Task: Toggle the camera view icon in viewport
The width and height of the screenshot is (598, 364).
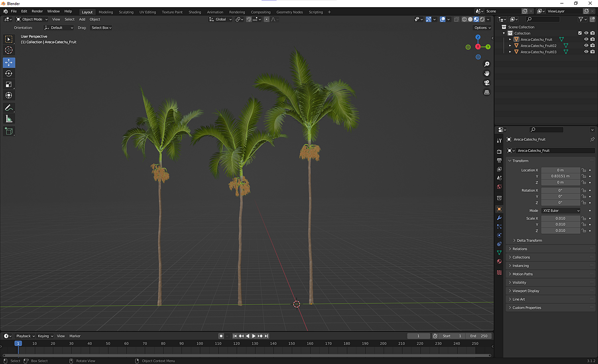Action: 487,83
